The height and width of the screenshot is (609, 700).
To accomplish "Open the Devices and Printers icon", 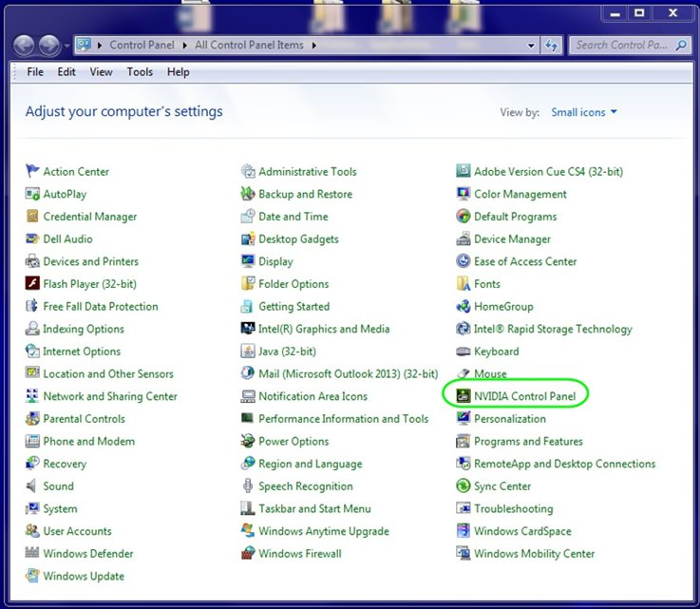I will [32, 261].
